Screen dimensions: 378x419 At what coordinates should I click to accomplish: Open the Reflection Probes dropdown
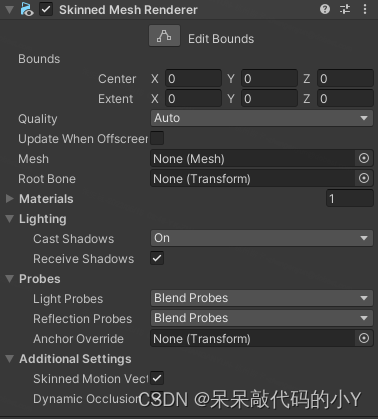tap(262, 318)
